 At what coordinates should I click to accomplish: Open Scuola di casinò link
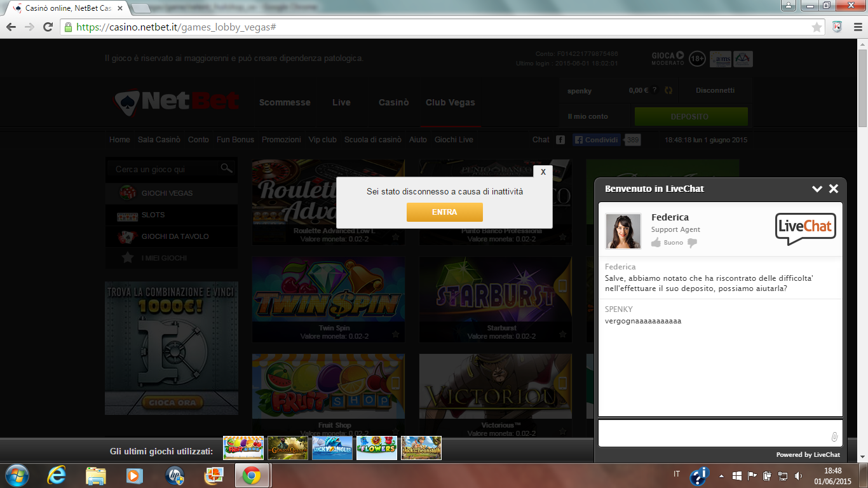coord(373,140)
